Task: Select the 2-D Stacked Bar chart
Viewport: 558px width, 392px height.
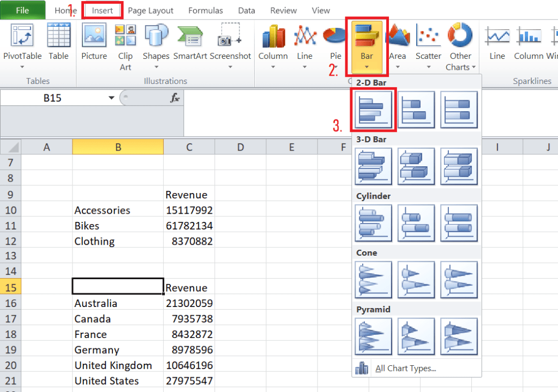Action: (416, 110)
